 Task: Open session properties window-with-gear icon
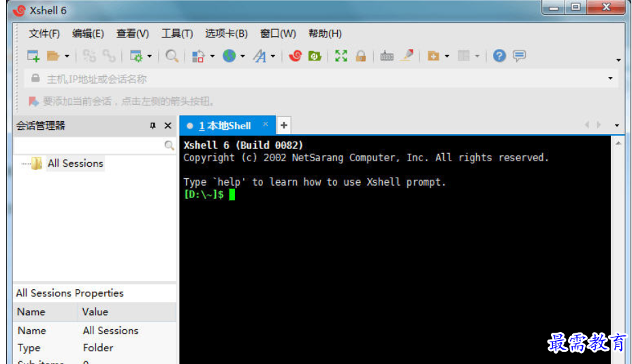(x=136, y=56)
